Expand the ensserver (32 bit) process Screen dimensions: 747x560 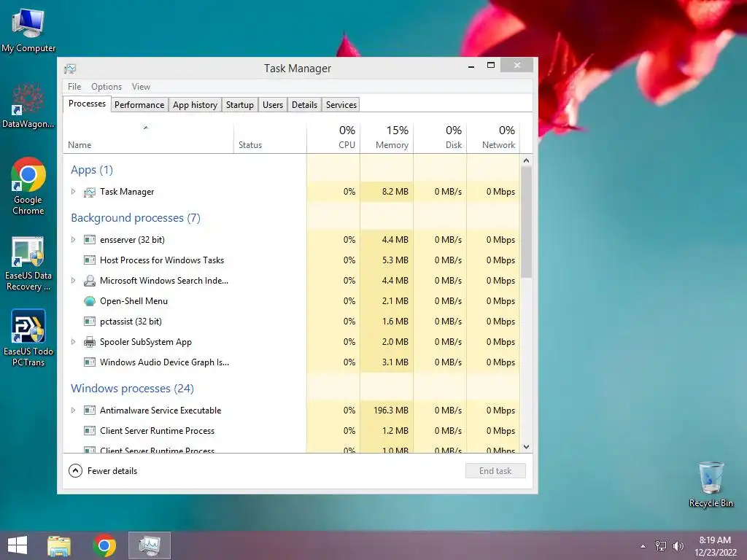tap(74, 239)
